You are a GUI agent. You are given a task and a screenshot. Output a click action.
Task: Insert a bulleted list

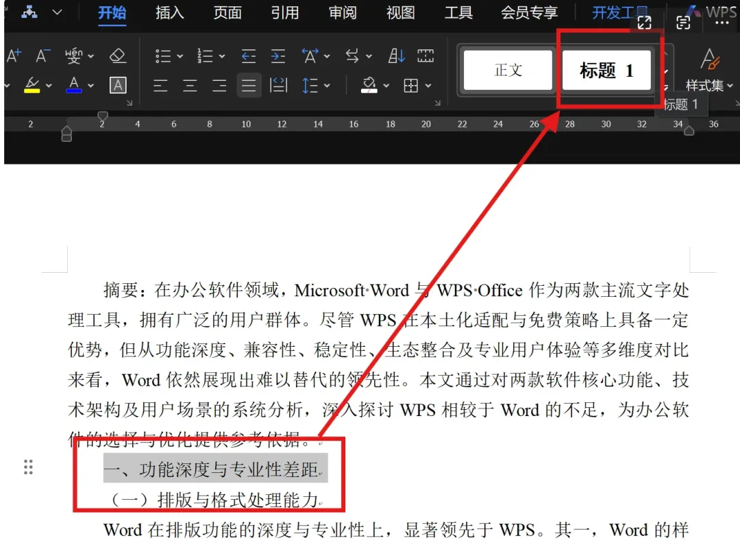click(163, 56)
